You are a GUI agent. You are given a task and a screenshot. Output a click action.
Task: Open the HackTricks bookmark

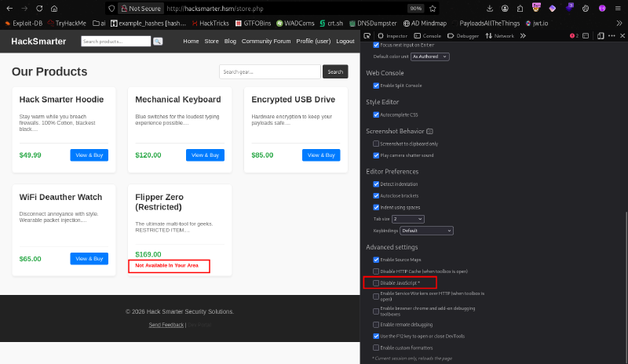pos(210,24)
